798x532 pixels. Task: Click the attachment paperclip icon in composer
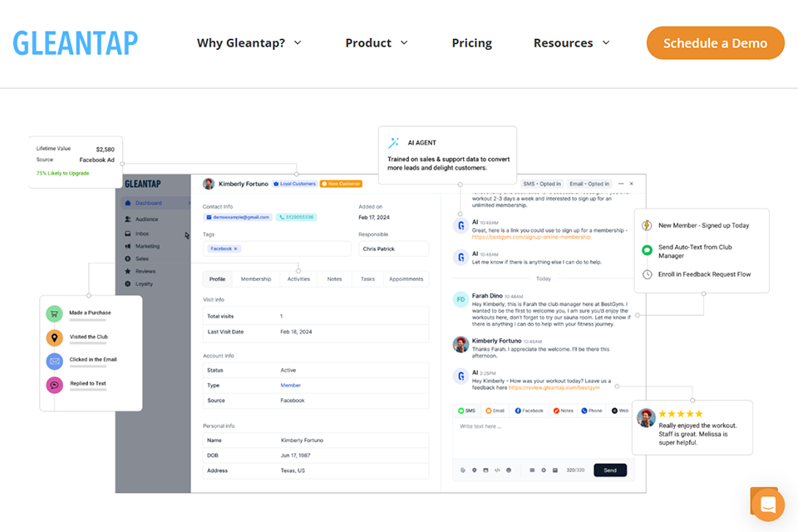(x=463, y=470)
